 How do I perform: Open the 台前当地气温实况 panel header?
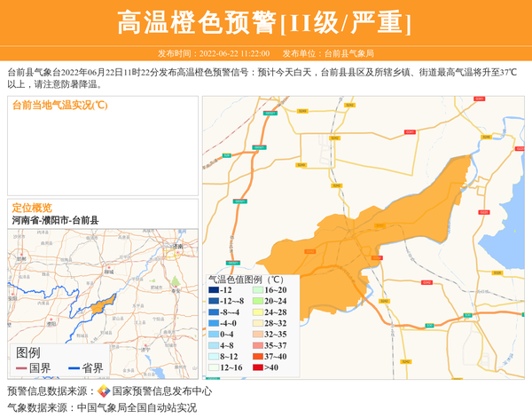point(60,105)
